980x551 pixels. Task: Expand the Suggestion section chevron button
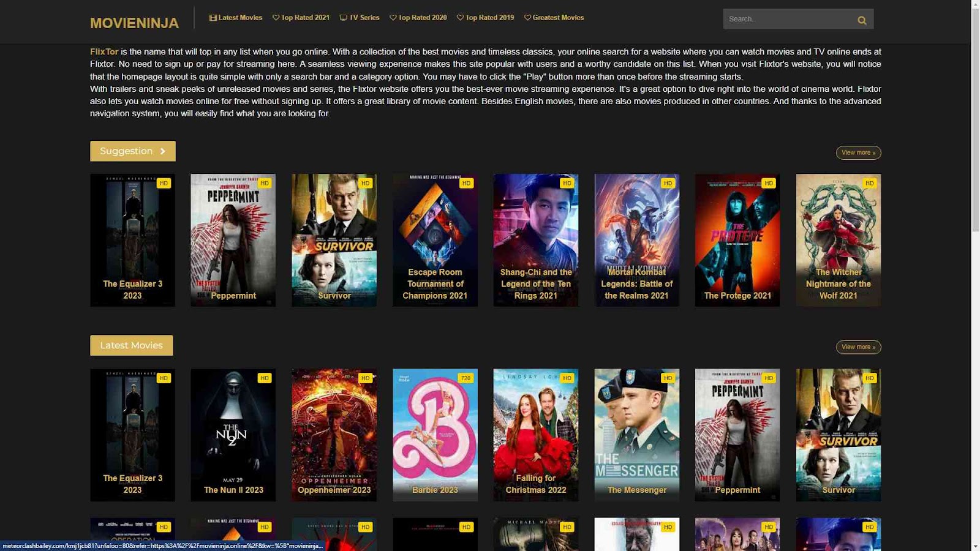[x=162, y=151]
